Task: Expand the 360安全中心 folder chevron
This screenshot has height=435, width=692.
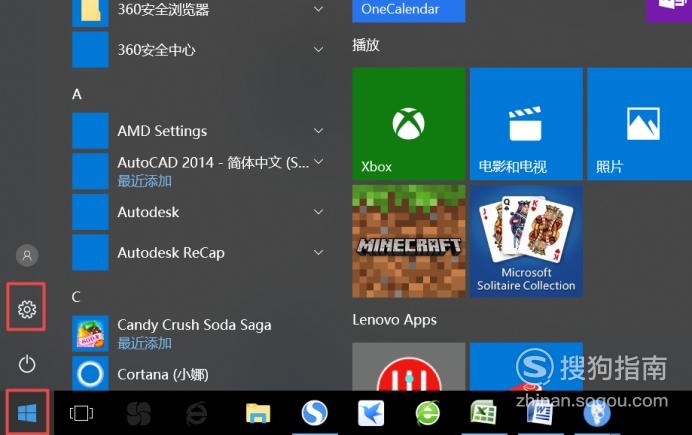Action: (318, 49)
